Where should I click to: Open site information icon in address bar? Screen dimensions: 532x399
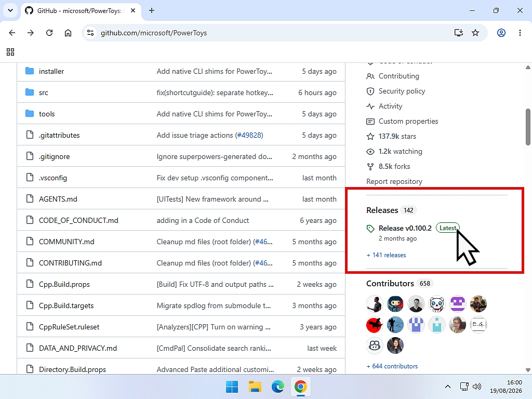90,33
